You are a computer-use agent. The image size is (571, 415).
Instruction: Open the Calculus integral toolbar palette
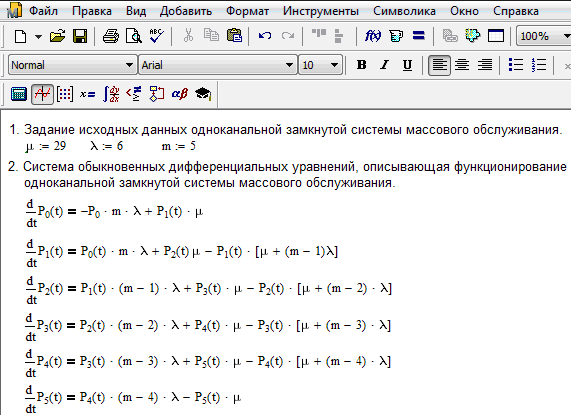click(x=111, y=94)
